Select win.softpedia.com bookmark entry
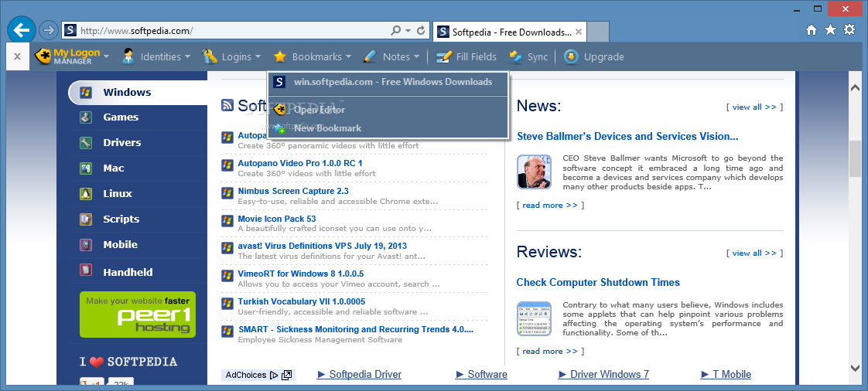The image size is (868, 391). point(388,82)
